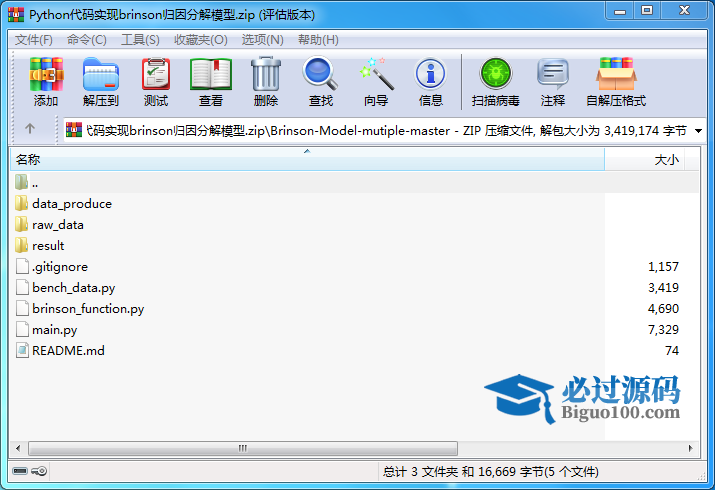The image size is (715, 490).
Task: Click the size value 1,157
Action: coord(663,267)
